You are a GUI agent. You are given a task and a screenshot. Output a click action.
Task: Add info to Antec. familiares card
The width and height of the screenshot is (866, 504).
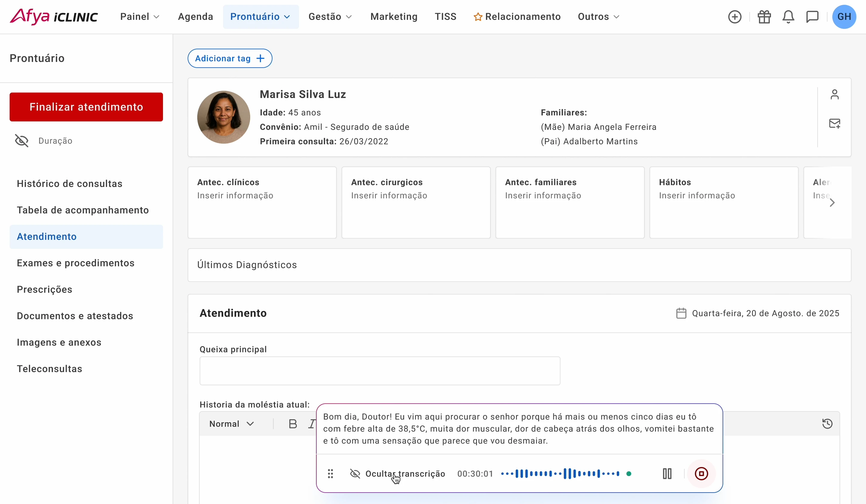pos(570,202)
